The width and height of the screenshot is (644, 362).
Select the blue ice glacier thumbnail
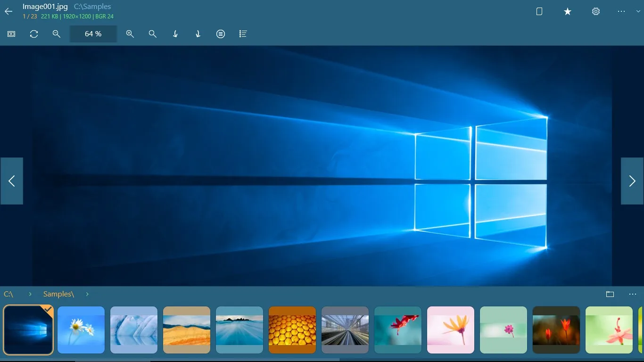pyautogui.click(x=134, y=330)
